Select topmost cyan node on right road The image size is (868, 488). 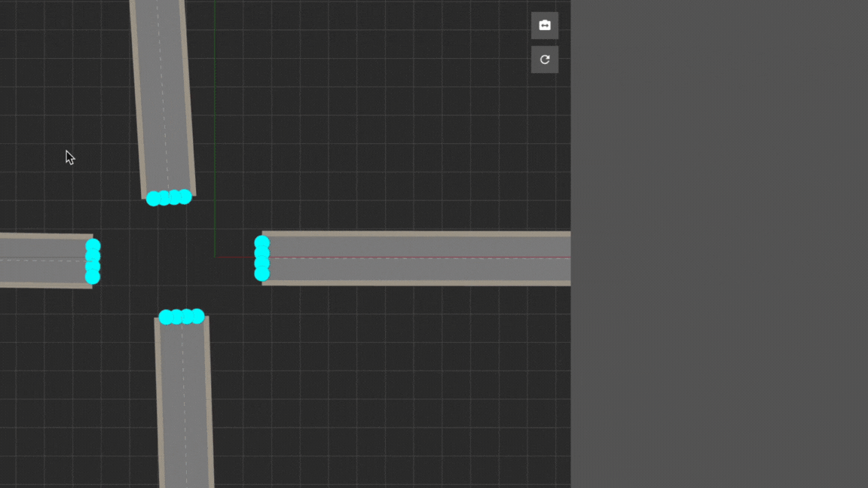(x=261, y=242)
